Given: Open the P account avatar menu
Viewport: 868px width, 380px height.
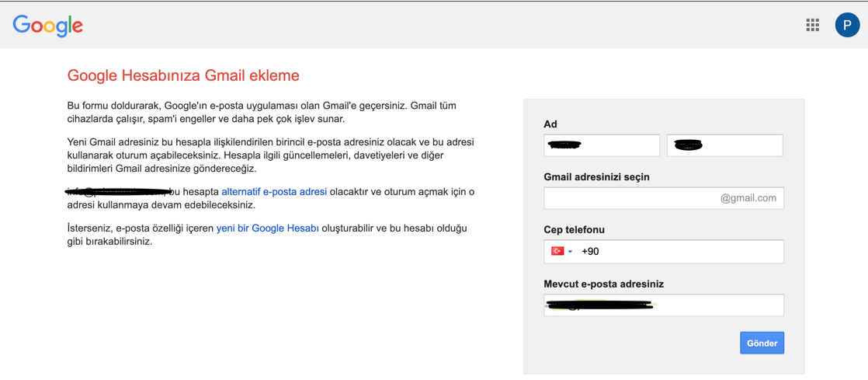Looking at the screenshot, I should 847,25.
